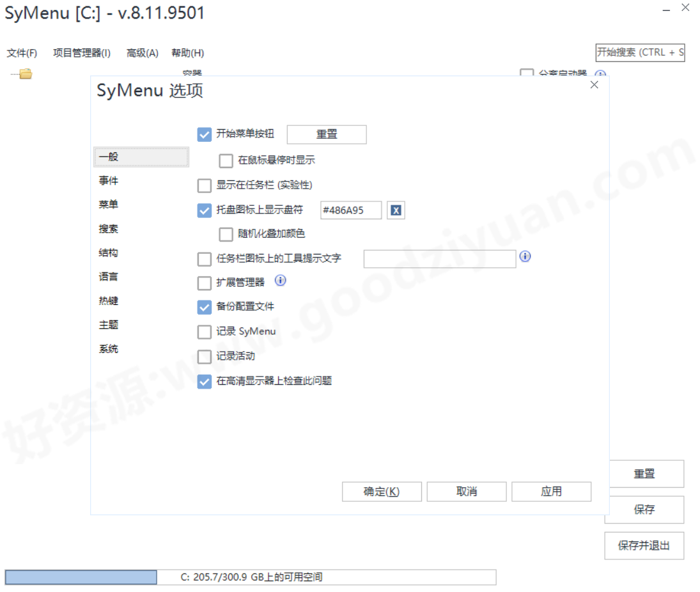
Task: Enable 显示在任务栏 (实验性)
Action: coord(204,185)
